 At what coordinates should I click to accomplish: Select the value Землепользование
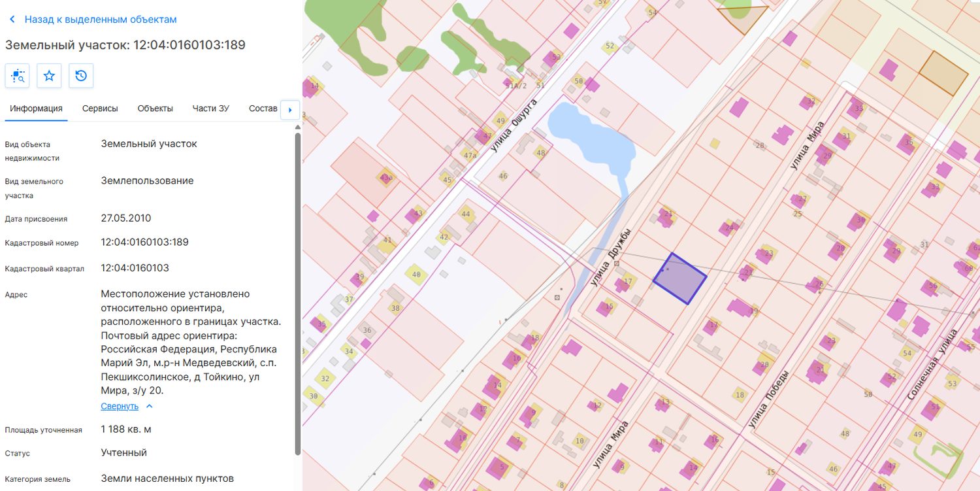click(x=147, y=181)
